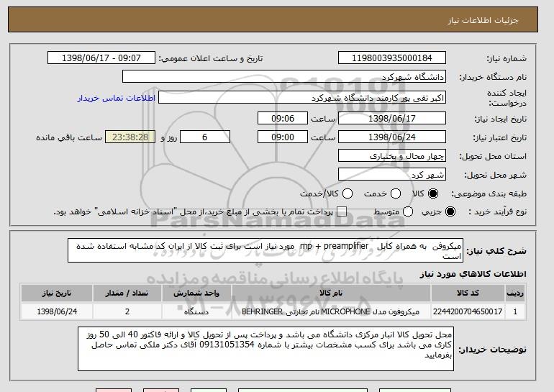
Task: Click the announcement date field 1398/06/17 - 09:07
Action: coord(101,58)
